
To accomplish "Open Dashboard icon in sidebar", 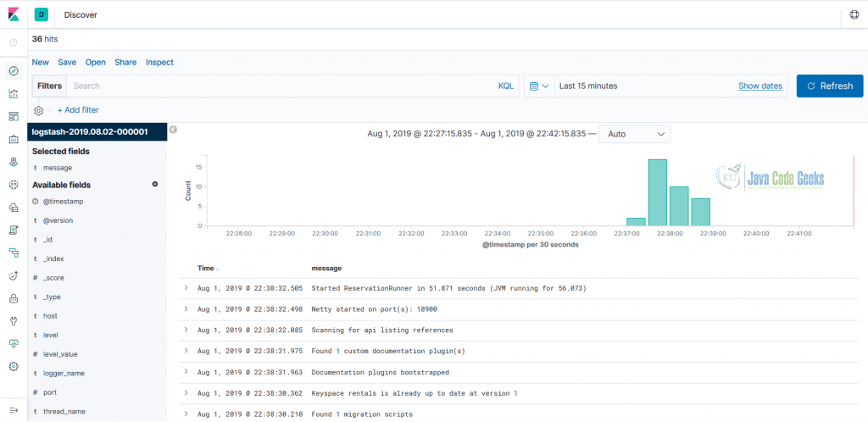I will pos(14,116).
